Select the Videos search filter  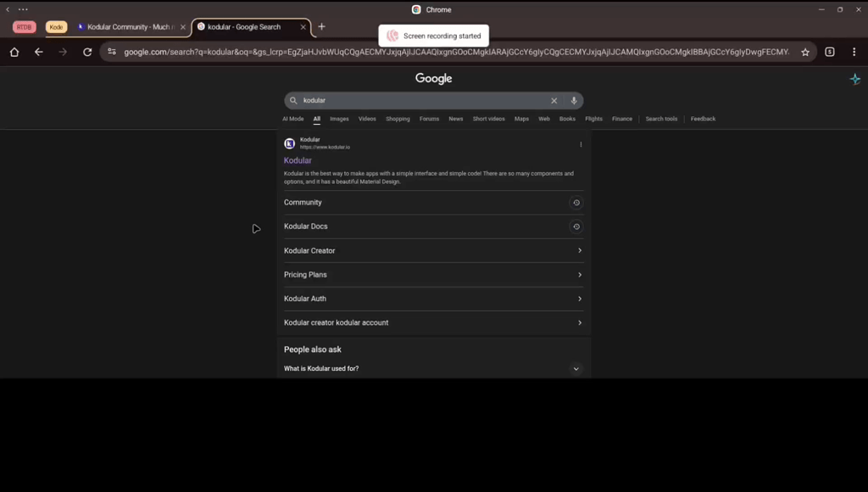tap(367, 119)
